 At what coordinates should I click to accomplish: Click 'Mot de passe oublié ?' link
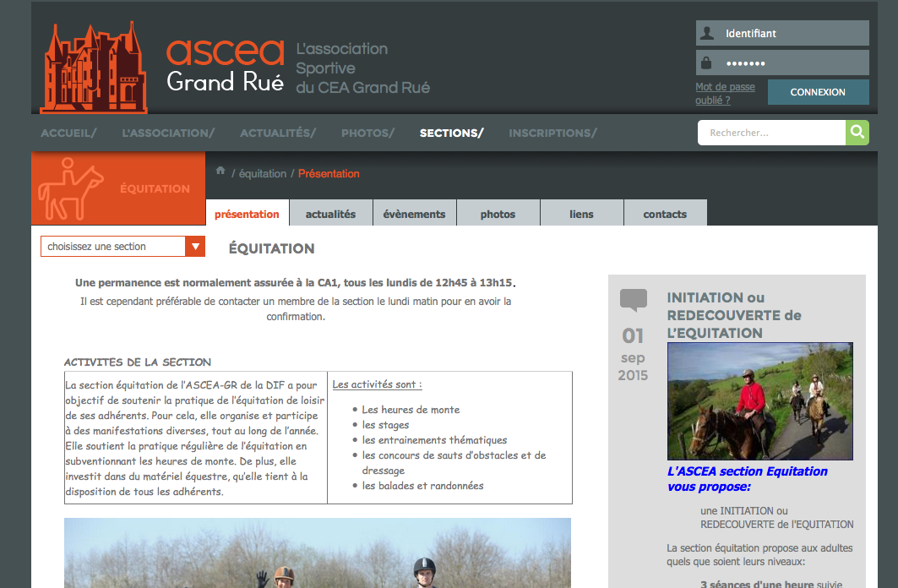coord(725,93)
